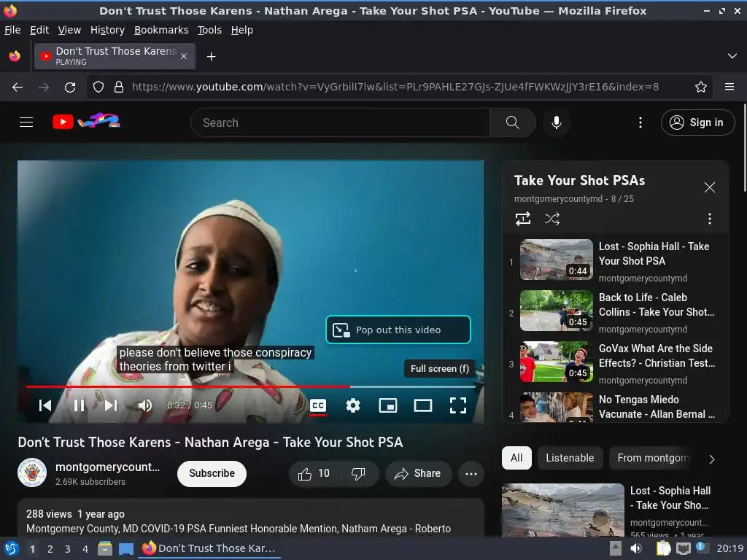Image resolution: width=747 pixels, height=560 pixels.
Task: Select the Listenable filter chip
Action: [570, 458]
